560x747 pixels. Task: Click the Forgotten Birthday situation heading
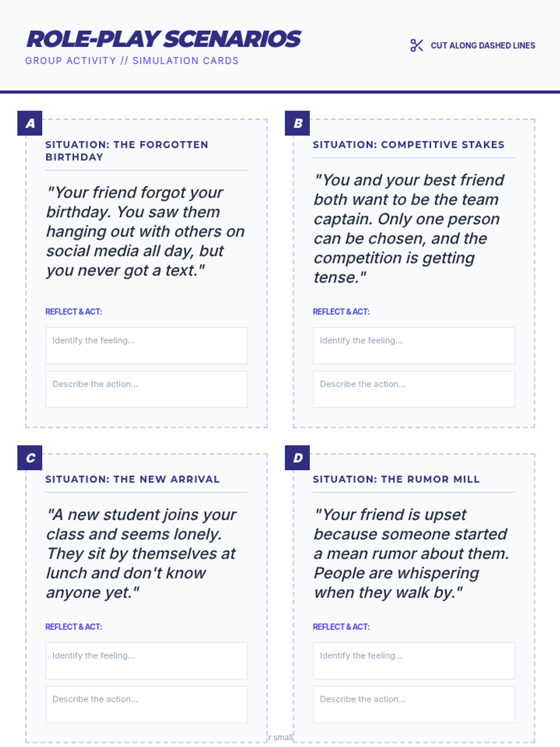[x=126, y=151]
